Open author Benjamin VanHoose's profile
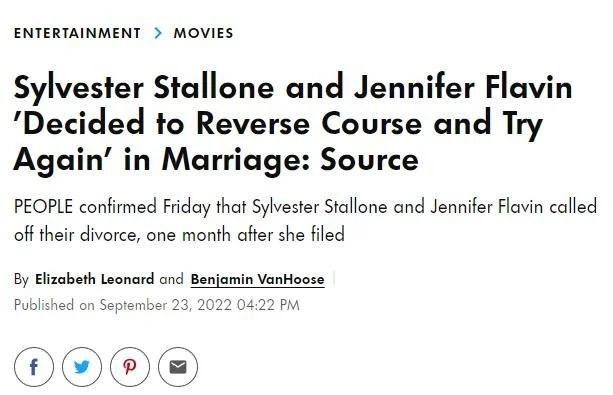Image resolution: width=613 pixels, height=395 pixels. [x=258, y=279]
